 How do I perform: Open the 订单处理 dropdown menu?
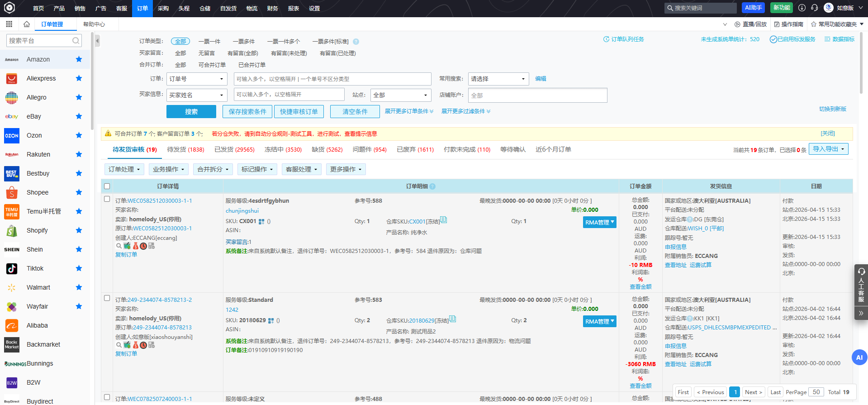[x=124, y=169]
